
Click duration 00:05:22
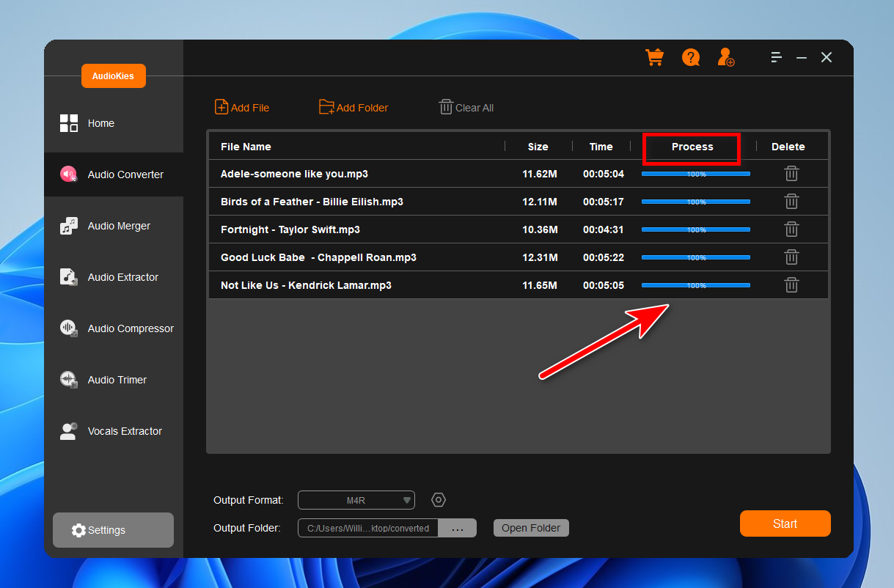coord(604,257)
